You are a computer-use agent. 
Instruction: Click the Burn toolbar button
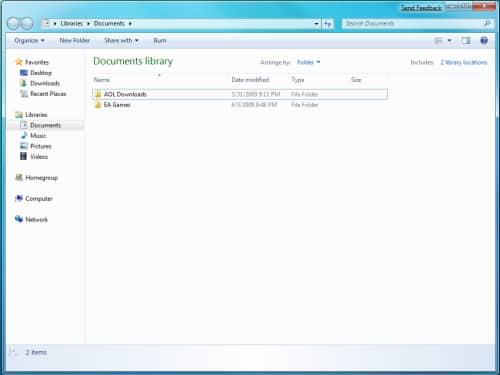(160, 41)
